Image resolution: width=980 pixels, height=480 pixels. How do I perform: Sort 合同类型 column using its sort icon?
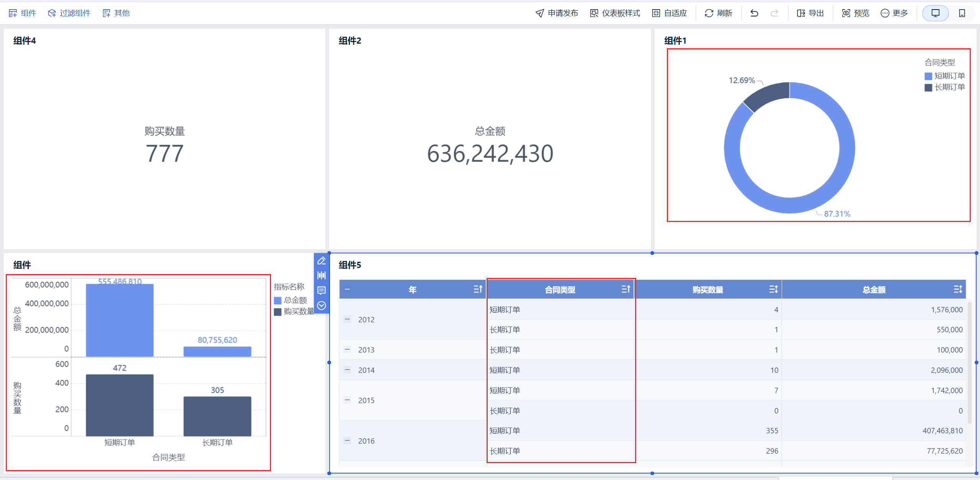pyautogui.click(x=626, y=289)
